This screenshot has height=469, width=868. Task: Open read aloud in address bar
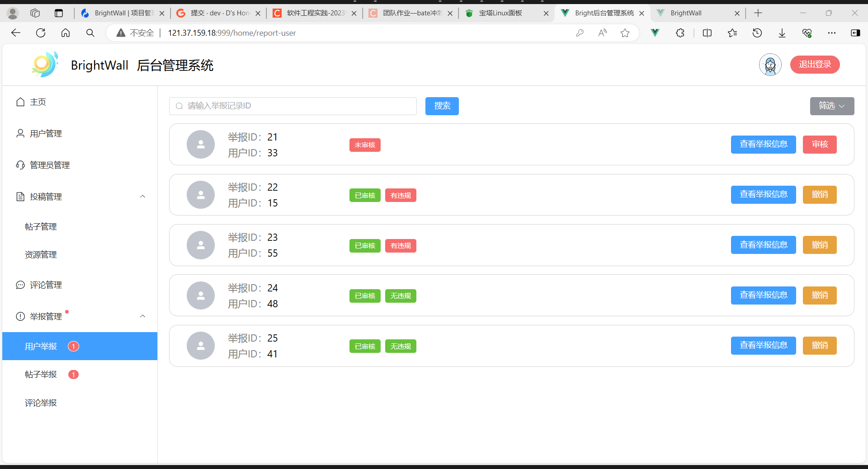(602, 33)
